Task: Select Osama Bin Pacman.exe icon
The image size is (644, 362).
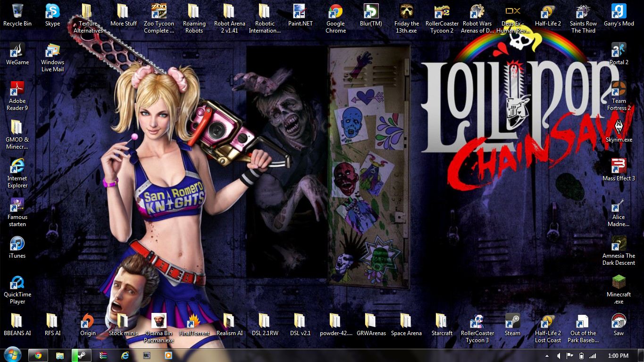Action: 159,328
